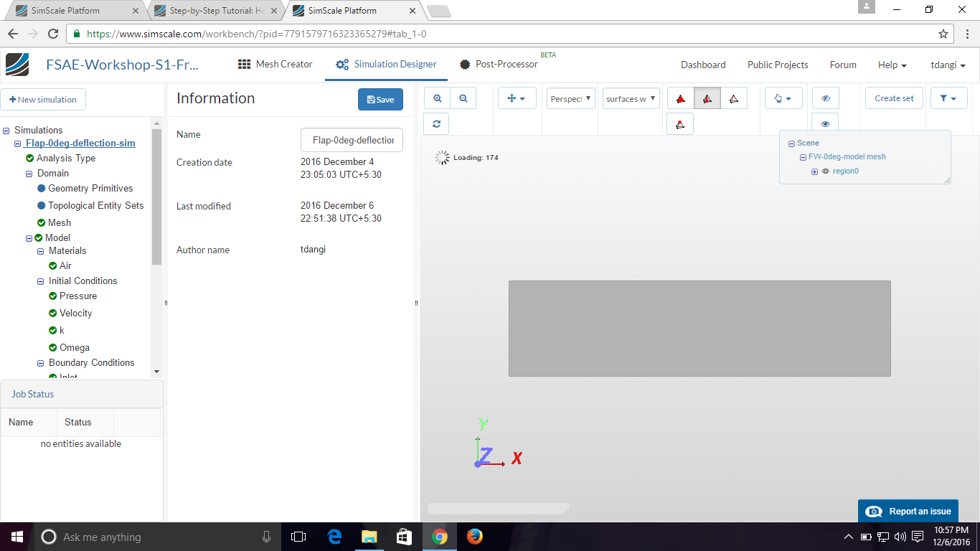Screen dimensions: 980x551
Task: Click the Cortana Ask me anything search box
Action: point(156,537)
